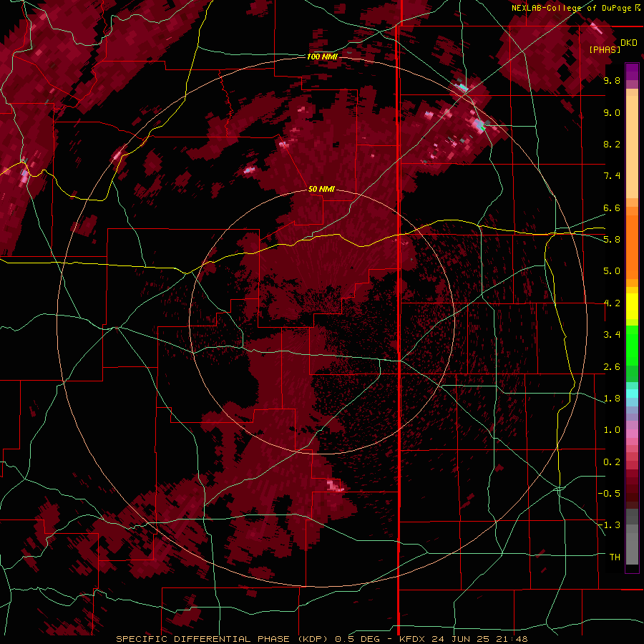Click the 100 NMI range ring label
The width and height of the screenshot is (644, 644).
coord(322,57)
